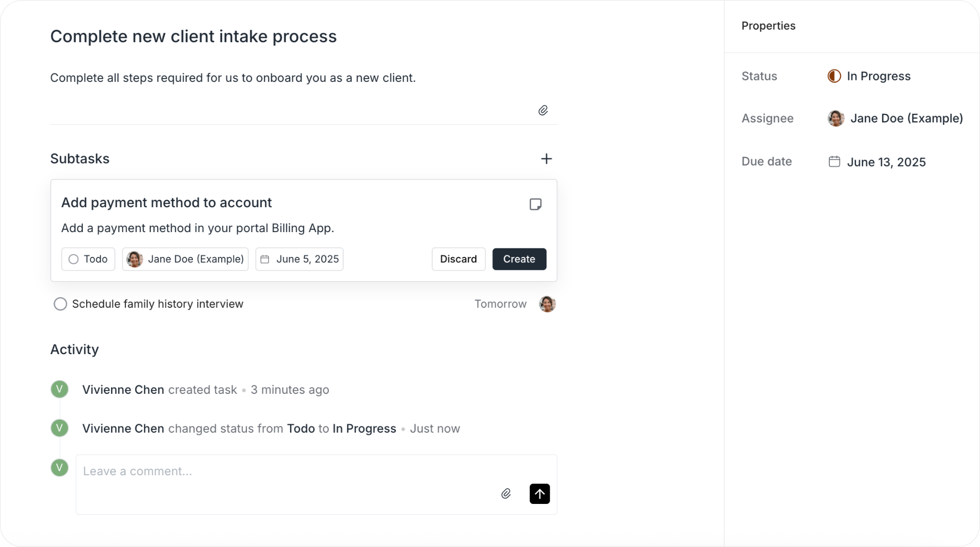The image size is (980, 547).
Task: Add a new subtask with plus icon
Action: click(546, 159)
